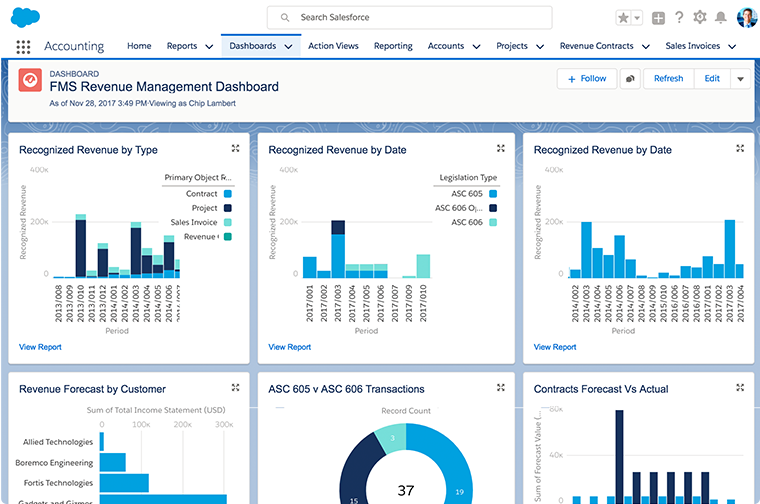Viewport: 760px width, 504px height.
Task: Click the Primary Object legend header
Action: pyautogui.click(x=198, y=177)
